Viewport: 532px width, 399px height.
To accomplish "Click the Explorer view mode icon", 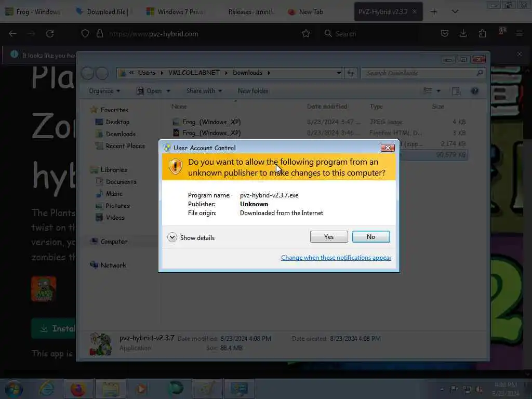I will [x=428, y=90].
